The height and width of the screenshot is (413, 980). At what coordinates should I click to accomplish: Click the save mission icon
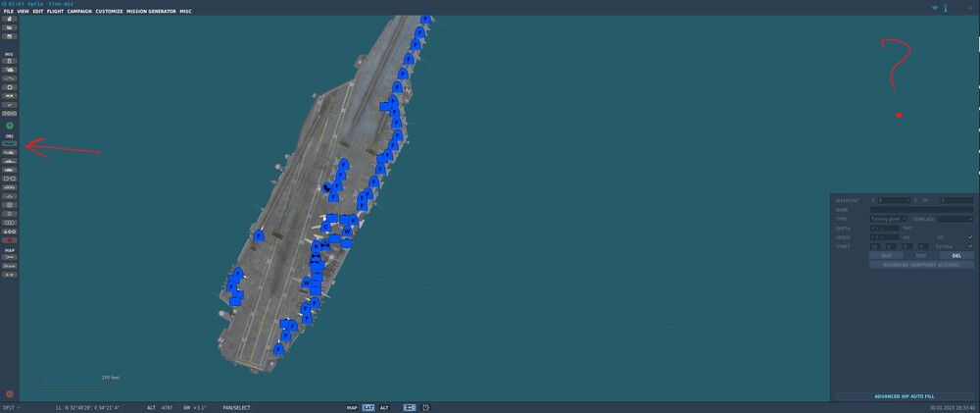[x=10, y=36]
